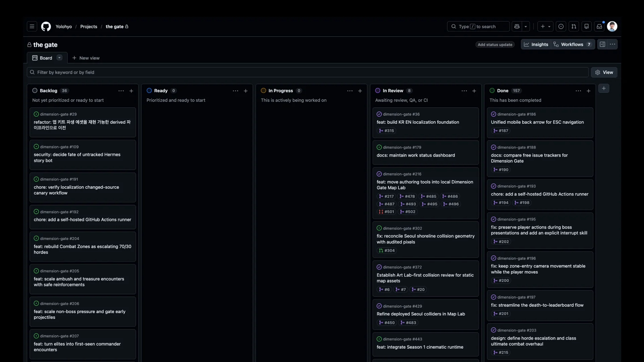Open the project more options ellipsis menu
The width and height of the screenshot is (644, 362).
[612, 44]
